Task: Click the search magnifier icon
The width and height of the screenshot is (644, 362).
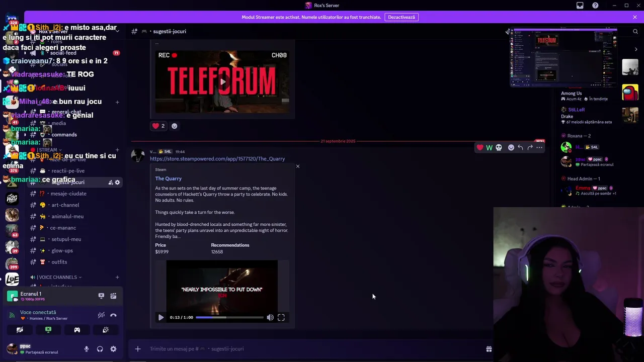Action: 635,31
